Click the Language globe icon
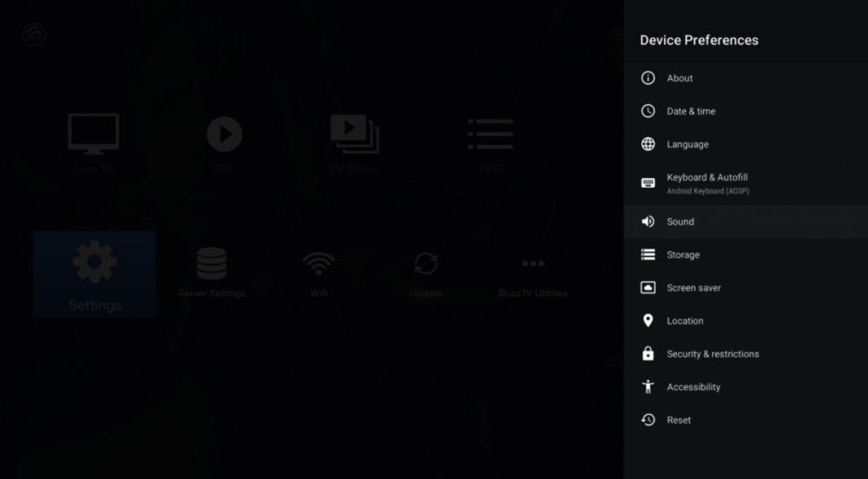This screenshot has height=479, width=868. coord(648,144)
